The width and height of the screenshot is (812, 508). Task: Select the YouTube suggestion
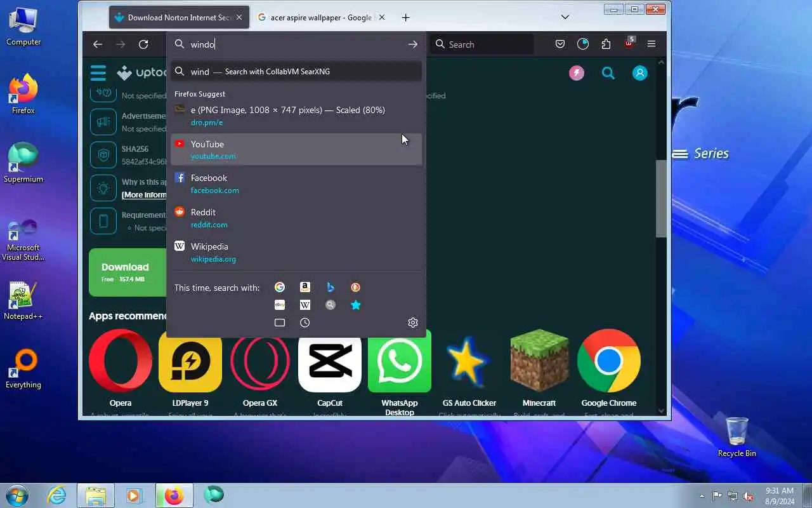click(296, 150)
